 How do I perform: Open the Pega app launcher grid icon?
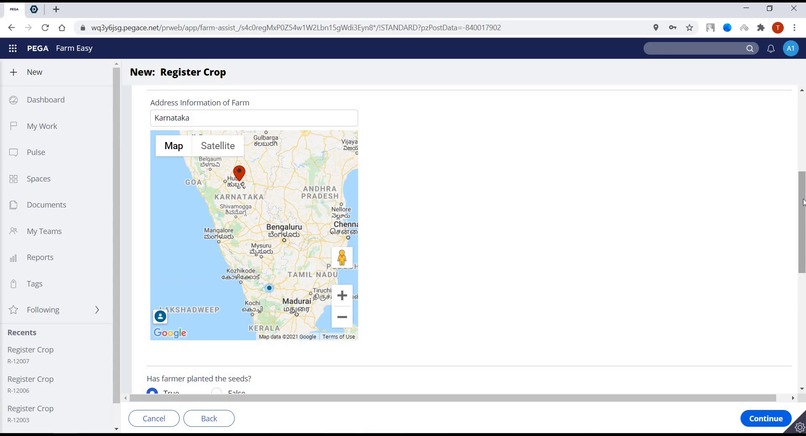(13, 48)
